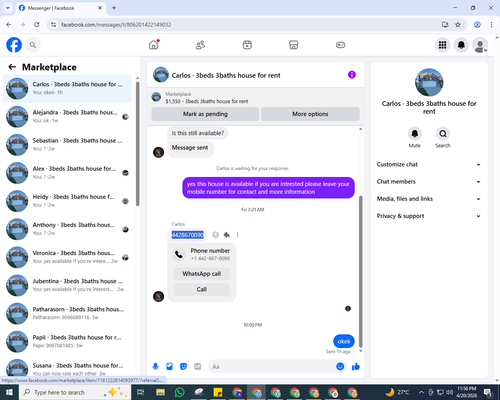Click the voice clip microphone icon

coord(155,367)
